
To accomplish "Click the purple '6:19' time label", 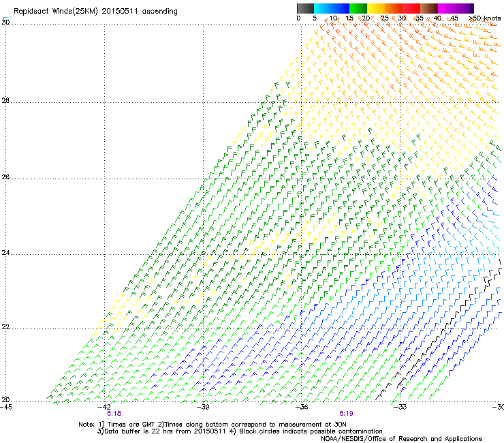I will (346, 414).
